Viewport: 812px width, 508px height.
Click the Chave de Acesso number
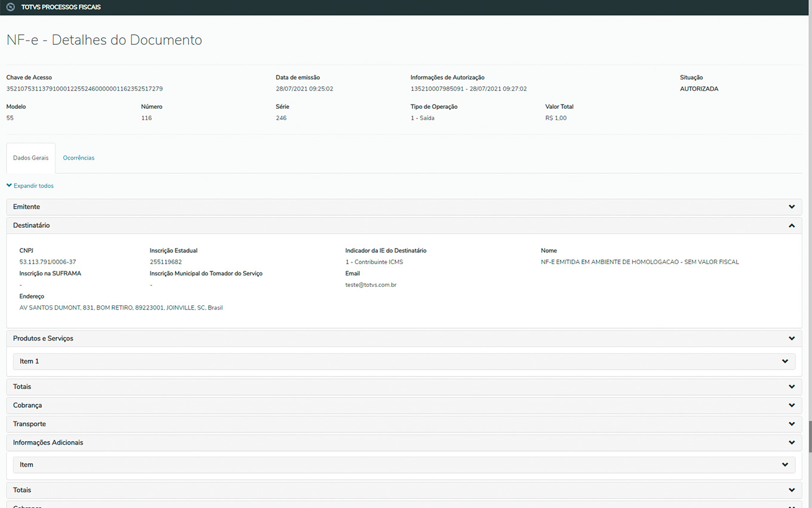[x=84, y=89]
